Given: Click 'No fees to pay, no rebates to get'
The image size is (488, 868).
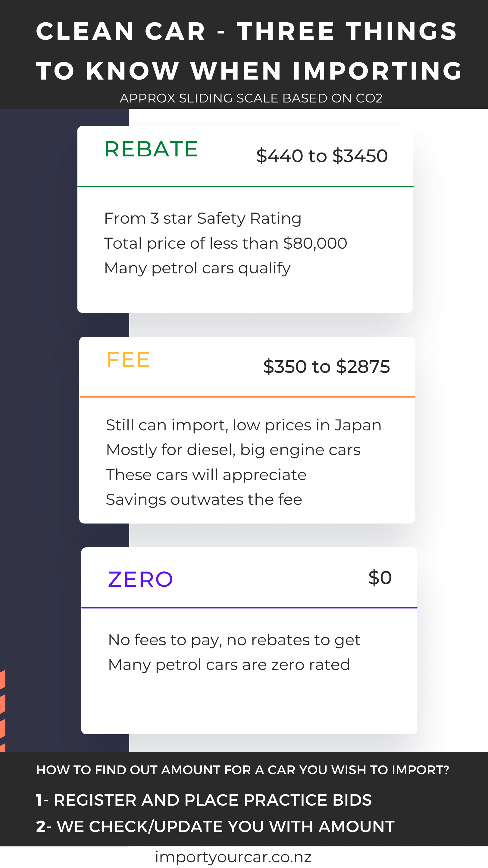Looking at the screenshot, I should [x=234, y=640].
